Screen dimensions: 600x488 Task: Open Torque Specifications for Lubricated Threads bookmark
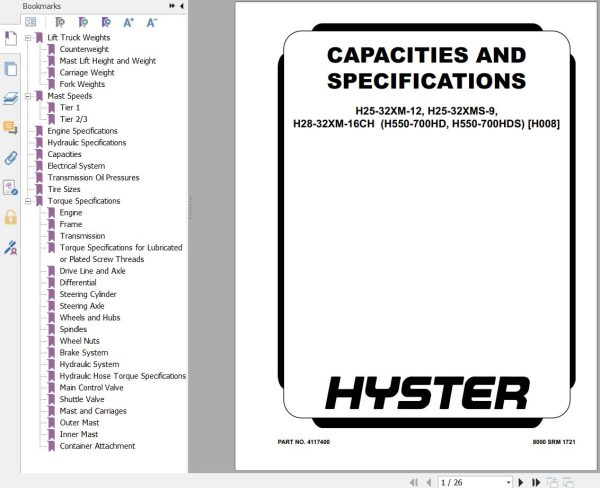point(121,253)
